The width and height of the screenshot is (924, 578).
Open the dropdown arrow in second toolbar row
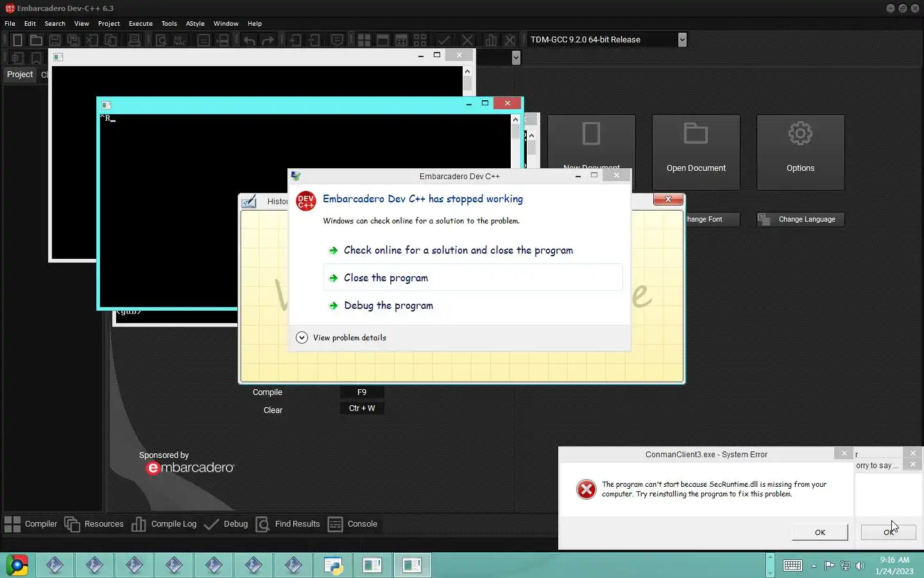[x=516, y=58]
